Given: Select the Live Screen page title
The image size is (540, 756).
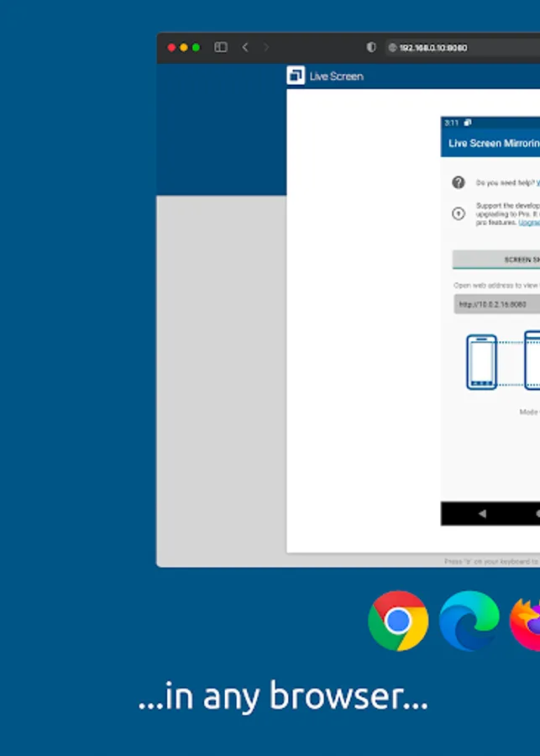Looking at the screenshot, I should 337,76.
